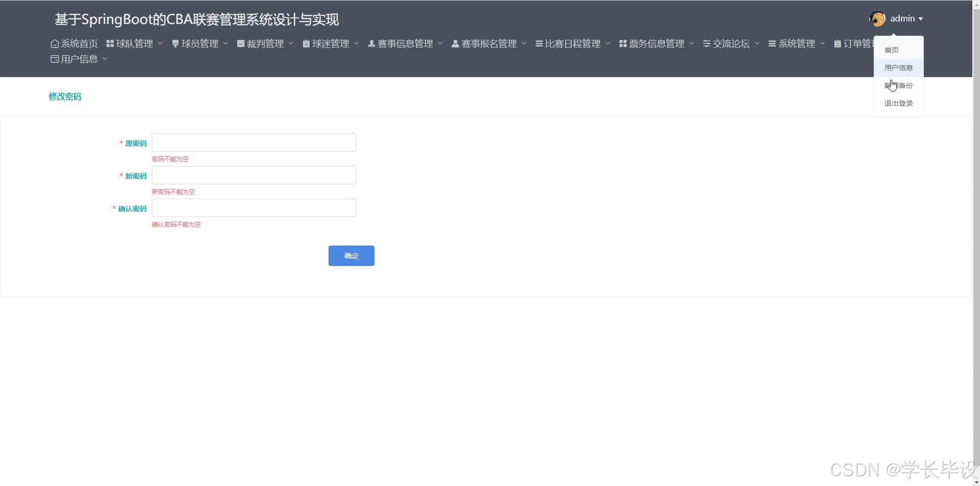Expand the 赛事信息管理 chevron

tap(440, 44)
